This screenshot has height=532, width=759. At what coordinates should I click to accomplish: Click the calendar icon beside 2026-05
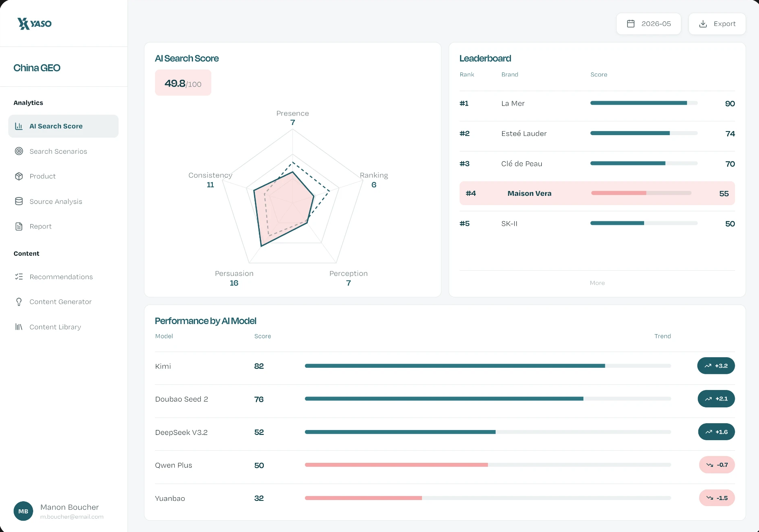click(x=631, y=24)
